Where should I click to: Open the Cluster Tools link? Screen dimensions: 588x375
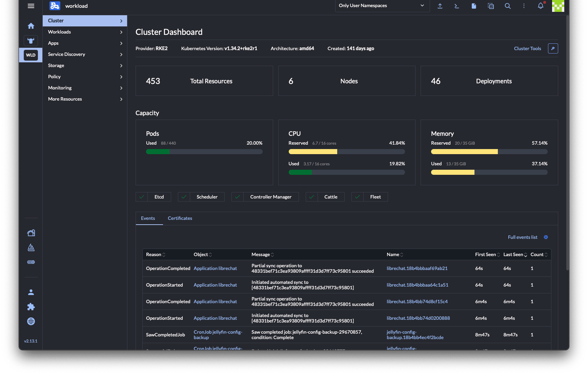click(x=527, y=48)
